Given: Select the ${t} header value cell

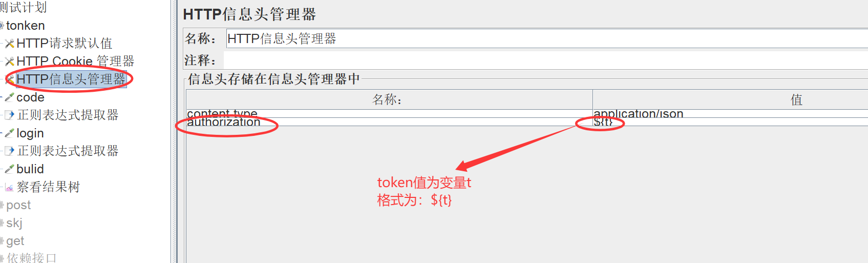Looking at the screenshot, I should [730, 122].
